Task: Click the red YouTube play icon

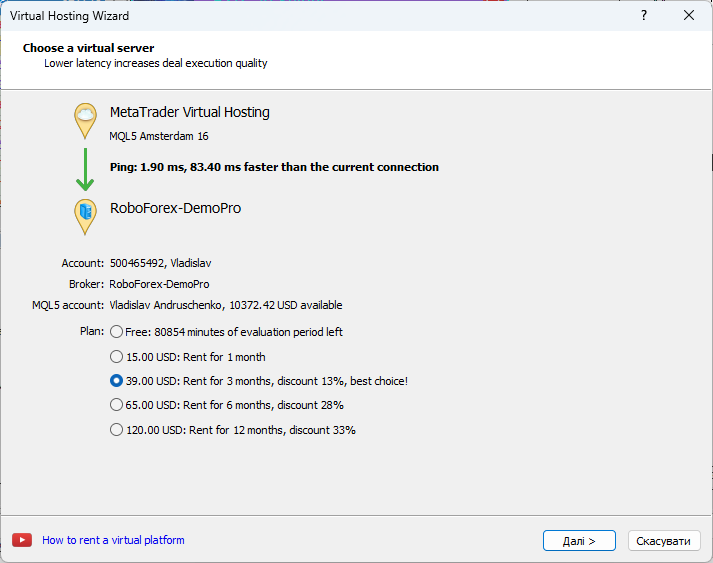Action: (x=21, y=540)
